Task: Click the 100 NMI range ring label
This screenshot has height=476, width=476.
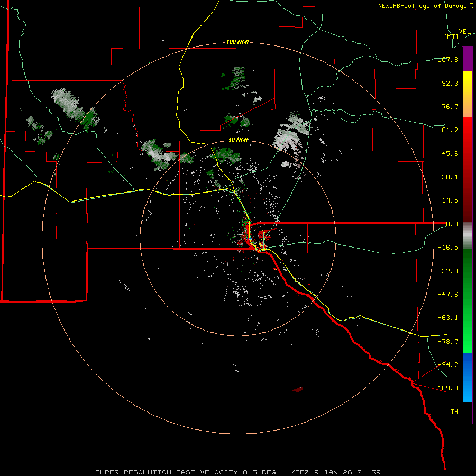Action: tap(237, 42)
